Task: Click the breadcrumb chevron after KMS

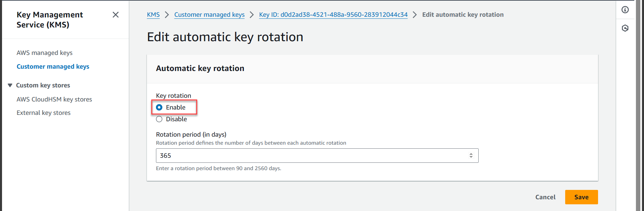Action: 167,15
